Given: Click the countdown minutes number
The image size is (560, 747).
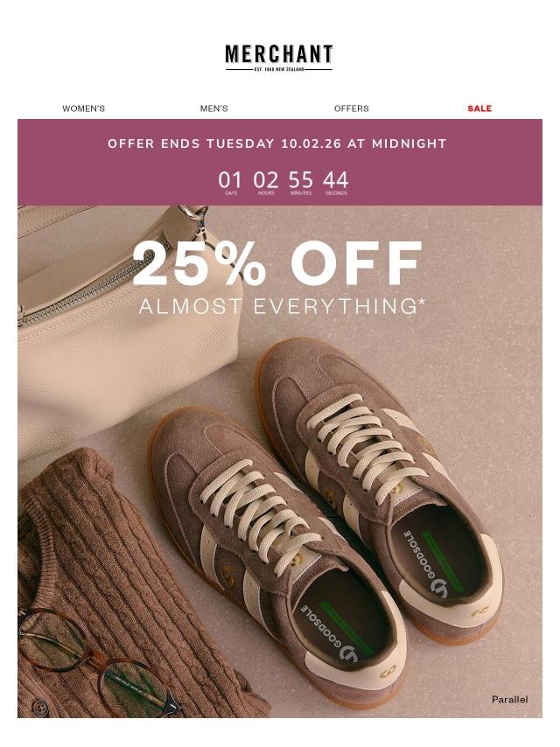Looking at the screenshot, I should 301,180.
